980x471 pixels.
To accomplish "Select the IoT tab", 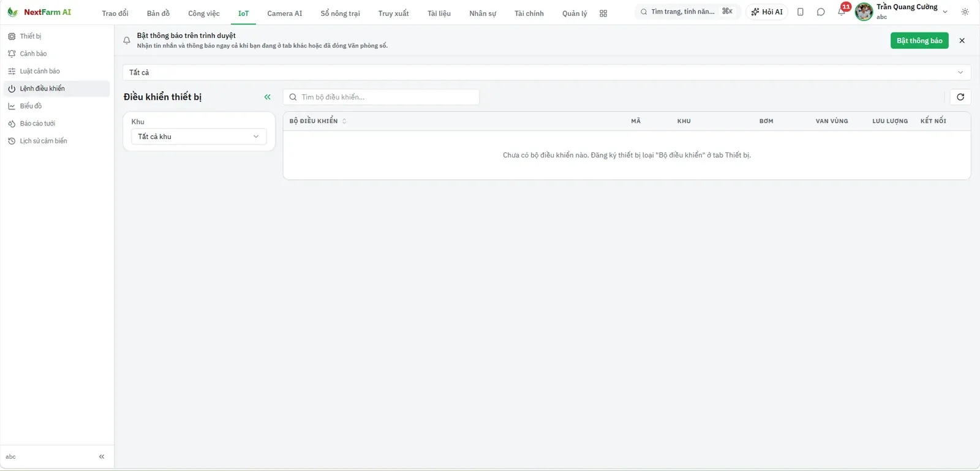I will coord(244,13).
